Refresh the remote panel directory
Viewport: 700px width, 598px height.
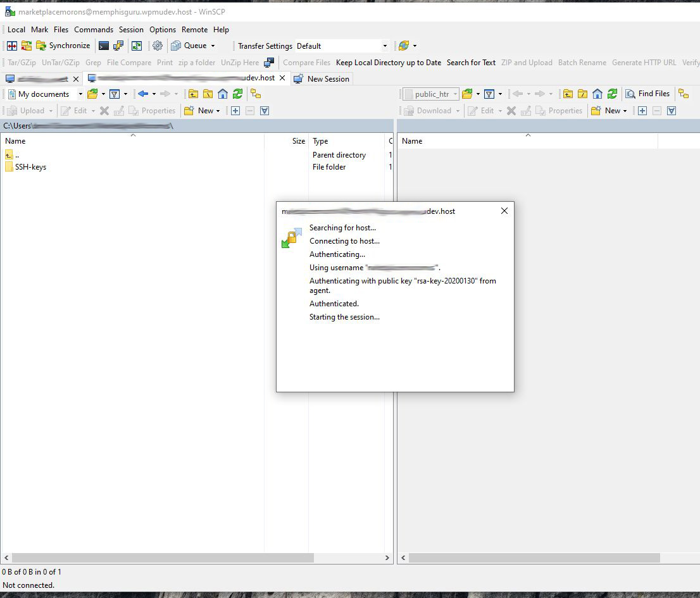[x=612, y=94]
